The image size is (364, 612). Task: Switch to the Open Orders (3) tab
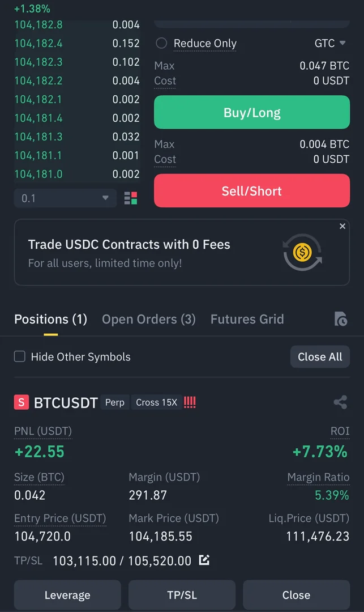[148, 319]
